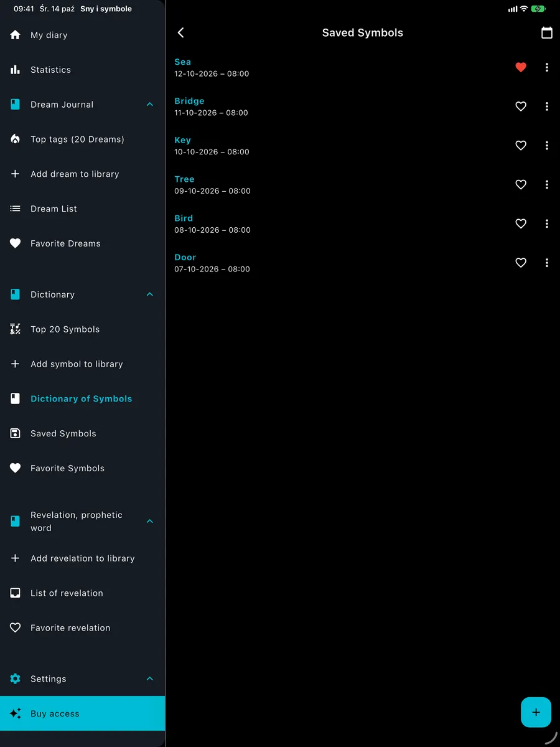Click the gear icon beside Settings
560x747 pixels.
(x=16, y=679)
